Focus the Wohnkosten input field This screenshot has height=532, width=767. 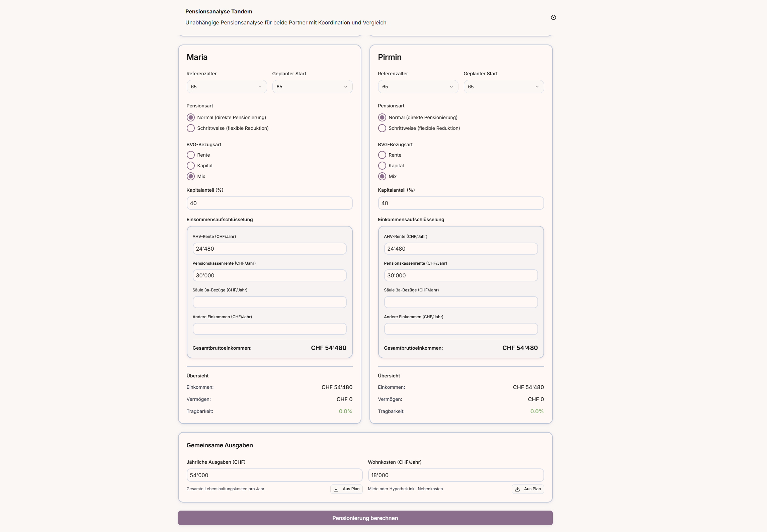point(455,475)
